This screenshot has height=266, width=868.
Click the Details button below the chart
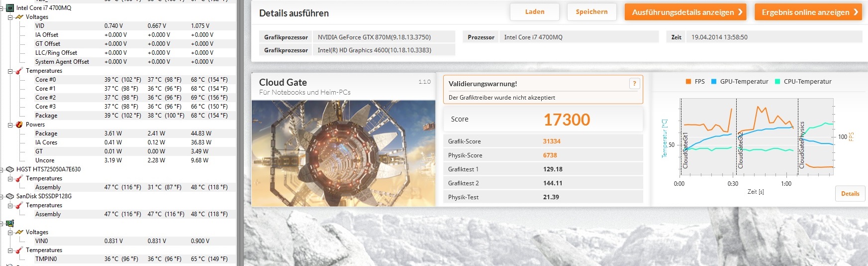point(850,194)
